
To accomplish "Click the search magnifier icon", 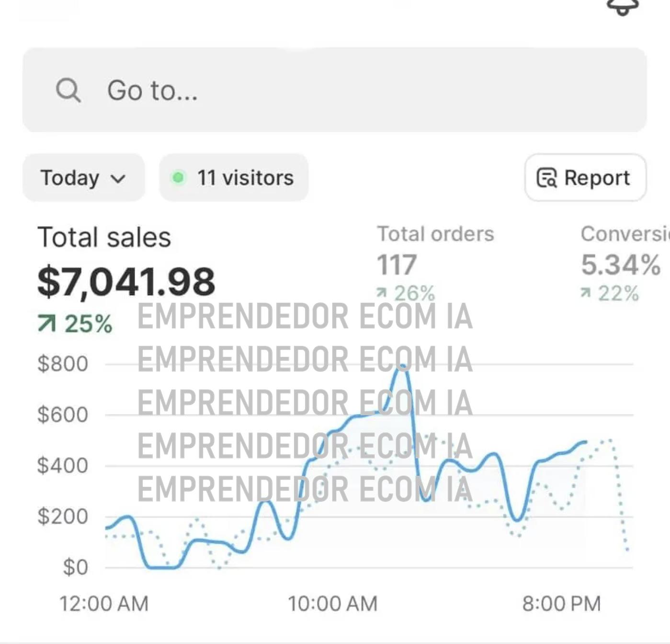I will (x=68, y=90).
